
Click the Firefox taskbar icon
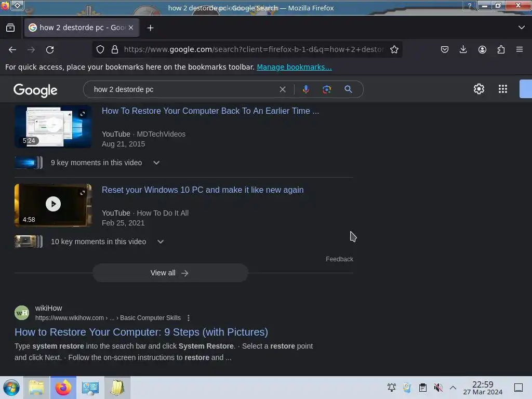pos(63,388)
